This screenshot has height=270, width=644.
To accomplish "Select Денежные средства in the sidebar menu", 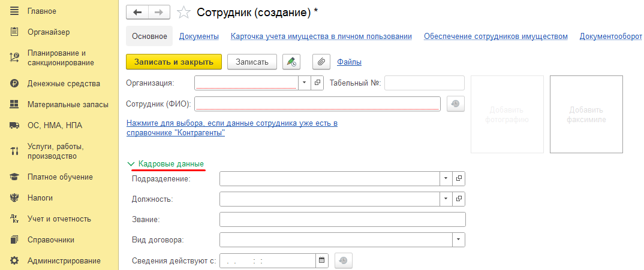I will click(x=64, y=84).
